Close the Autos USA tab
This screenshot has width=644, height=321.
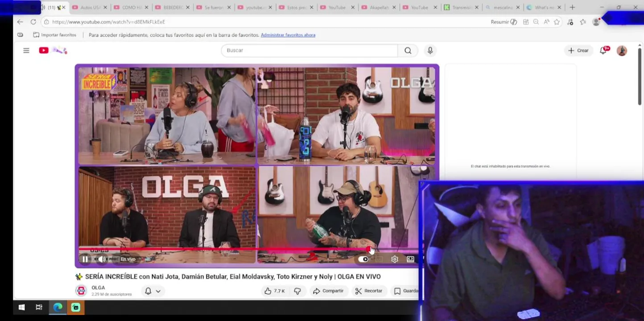105,8
